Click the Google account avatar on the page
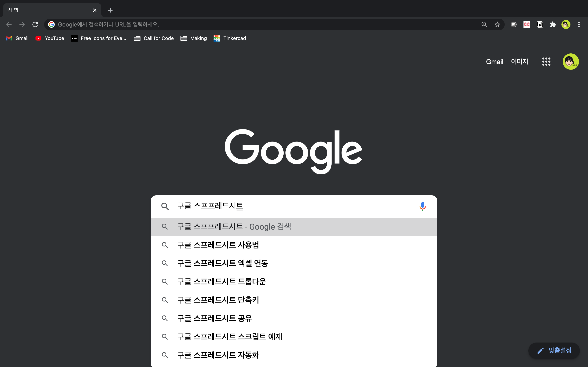Viewport: 588px width, 367px height. point(570,61)
